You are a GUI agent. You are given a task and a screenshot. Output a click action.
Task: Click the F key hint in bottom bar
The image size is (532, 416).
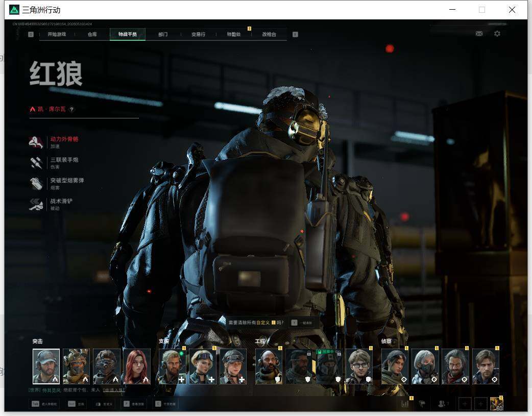coord(126,404)
